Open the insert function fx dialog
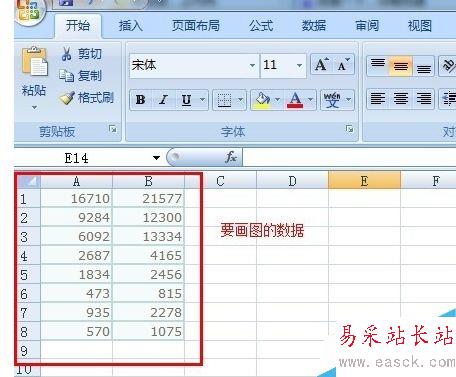 pos(231,157)
